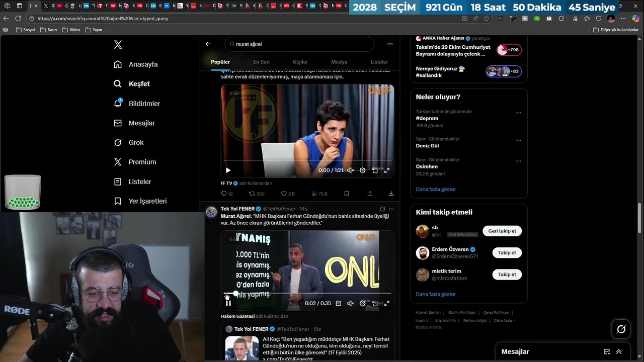Reply to the FF TV video post

click(227, 194)
